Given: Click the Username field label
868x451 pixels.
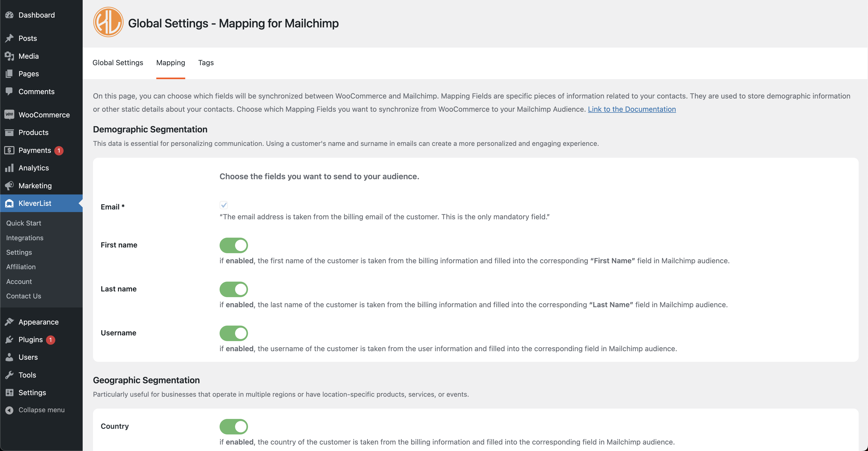Looking at the screenshot, I should 118,333.
